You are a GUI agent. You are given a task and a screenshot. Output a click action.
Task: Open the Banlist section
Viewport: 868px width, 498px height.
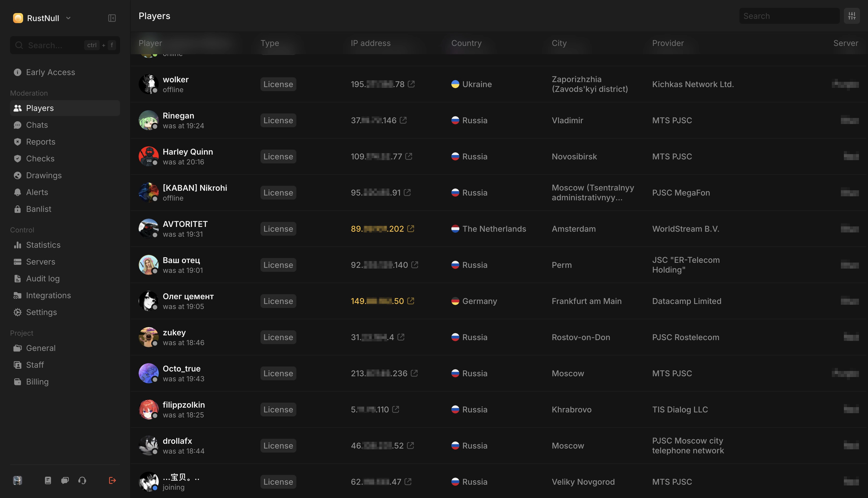point(39,209)
